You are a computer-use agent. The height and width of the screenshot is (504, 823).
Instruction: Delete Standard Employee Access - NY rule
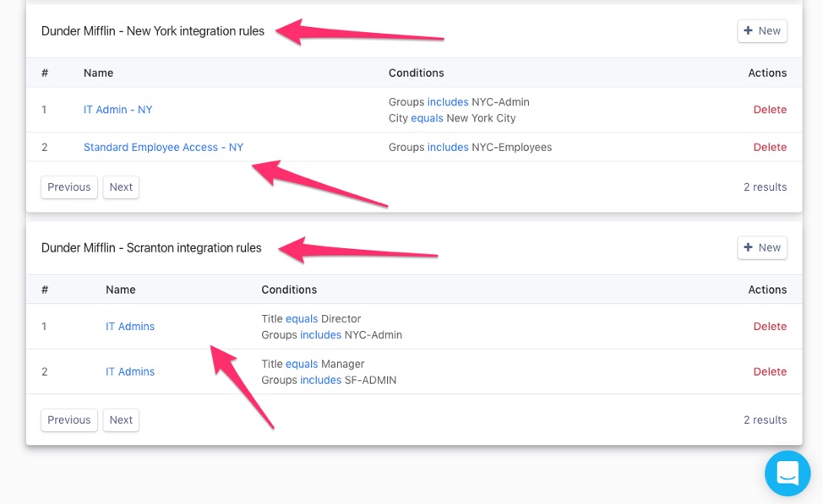[770, 148]
